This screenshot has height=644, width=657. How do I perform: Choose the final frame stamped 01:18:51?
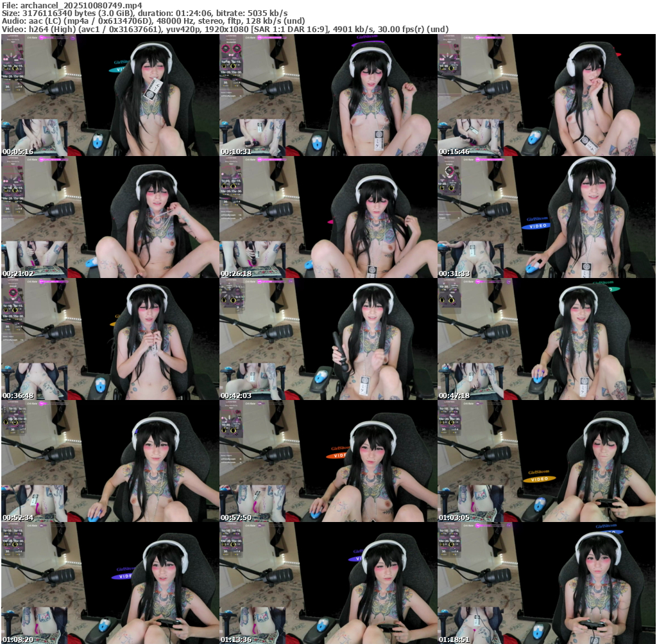pos(547,583)
